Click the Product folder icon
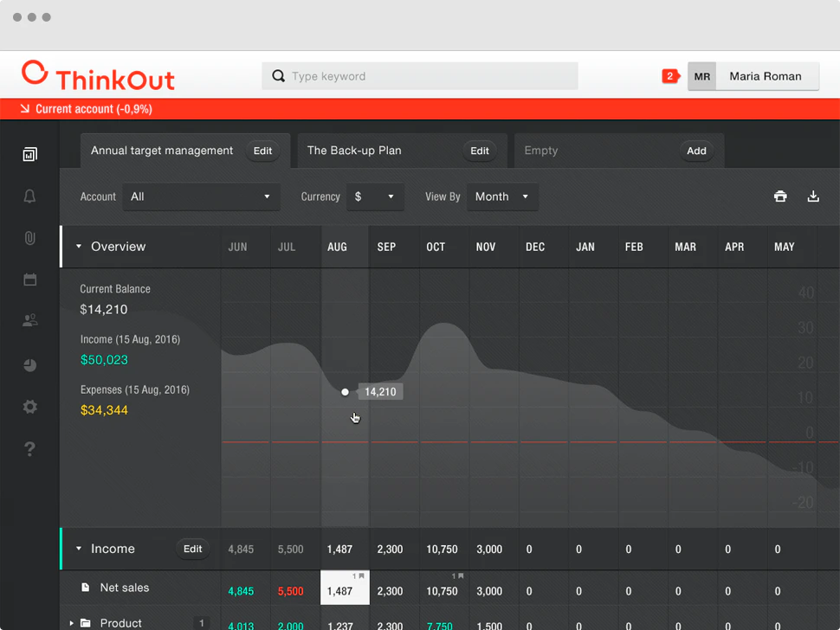This screenshot has height=630, width=840. point(85,622)
